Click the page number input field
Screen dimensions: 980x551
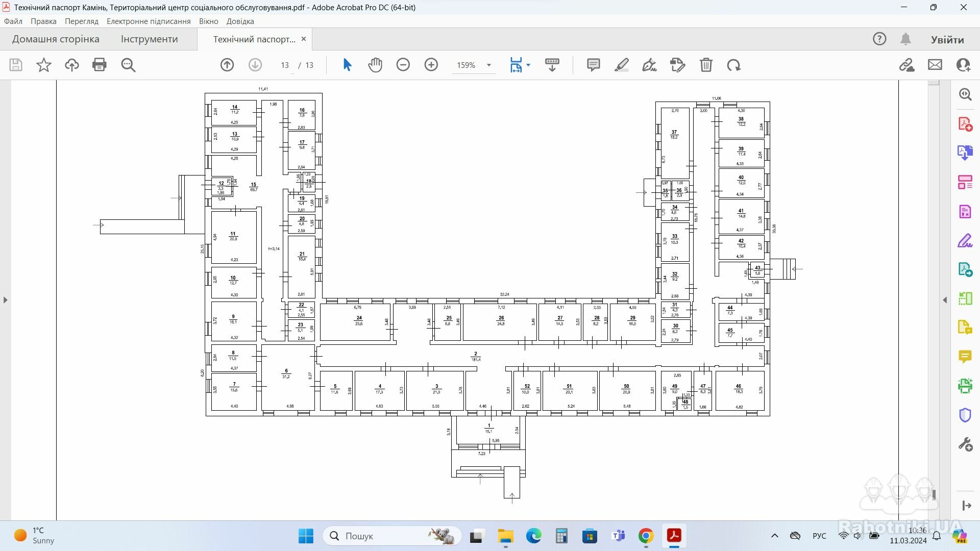click(x=285, y=65)
